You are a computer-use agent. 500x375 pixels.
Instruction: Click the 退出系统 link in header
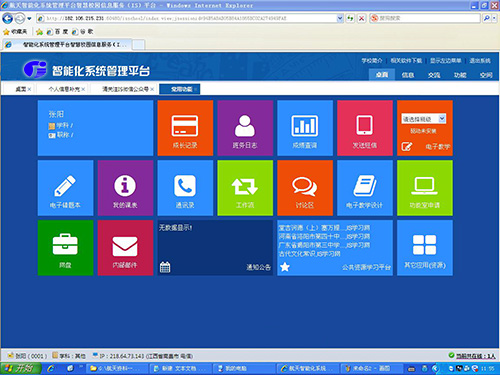tap(480, 61)
